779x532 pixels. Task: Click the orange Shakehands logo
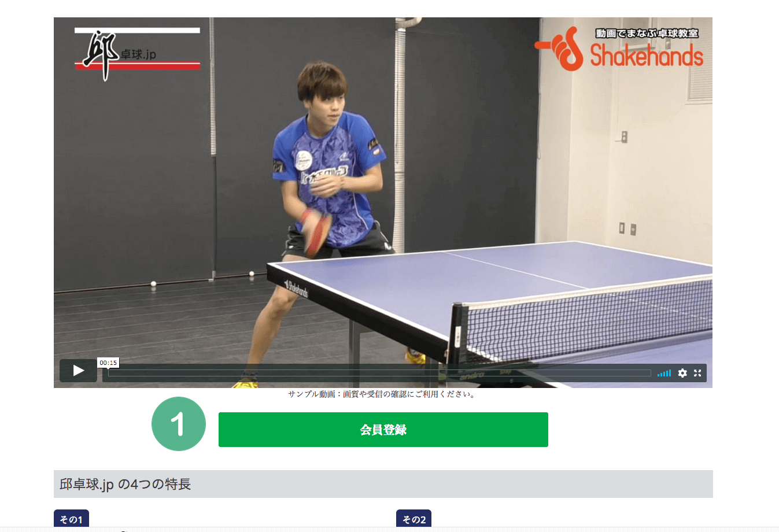(x=619, y=51)
